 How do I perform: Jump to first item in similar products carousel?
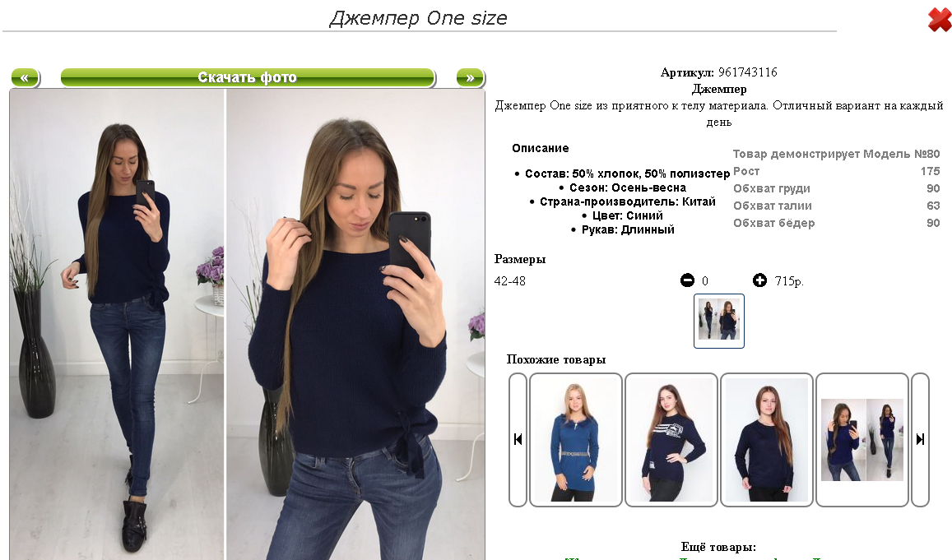click(518, 440)
